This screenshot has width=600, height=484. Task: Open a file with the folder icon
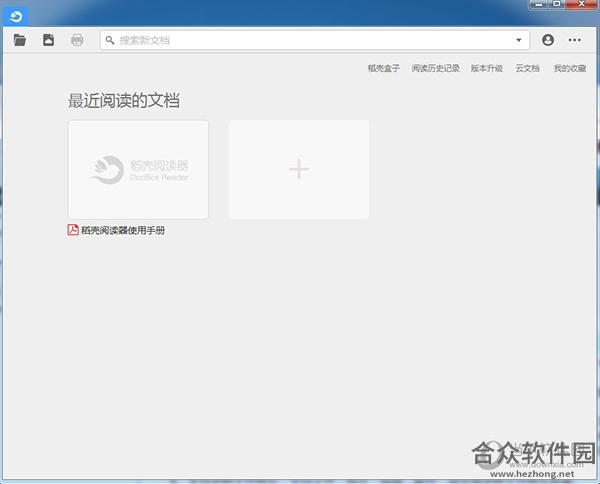(20, 40)
